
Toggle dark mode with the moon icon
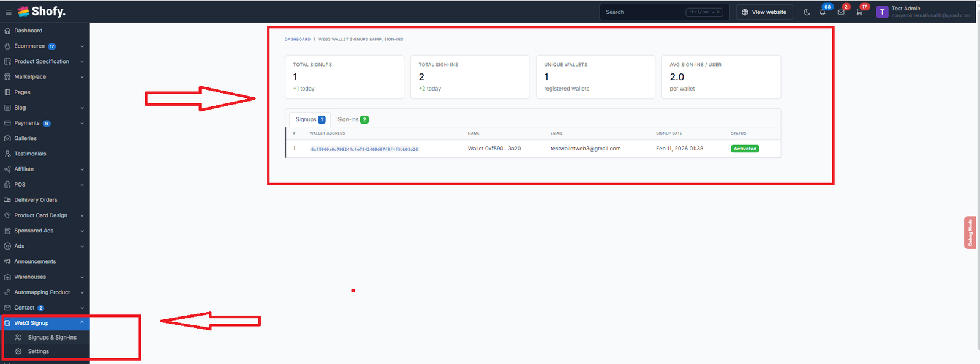point(807,12)
